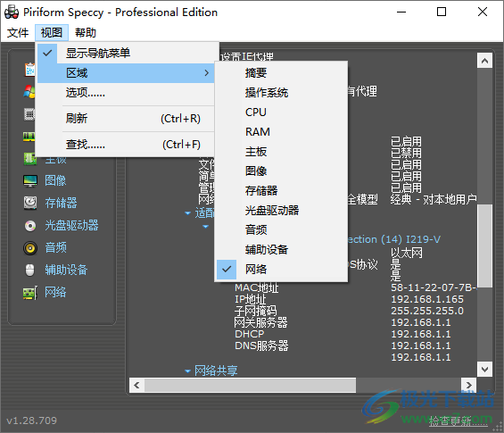Image resolution: width=504 pixels, height=433 pixels.
Task: Select 图像 in the region submenu
Action: pos(281,171)
